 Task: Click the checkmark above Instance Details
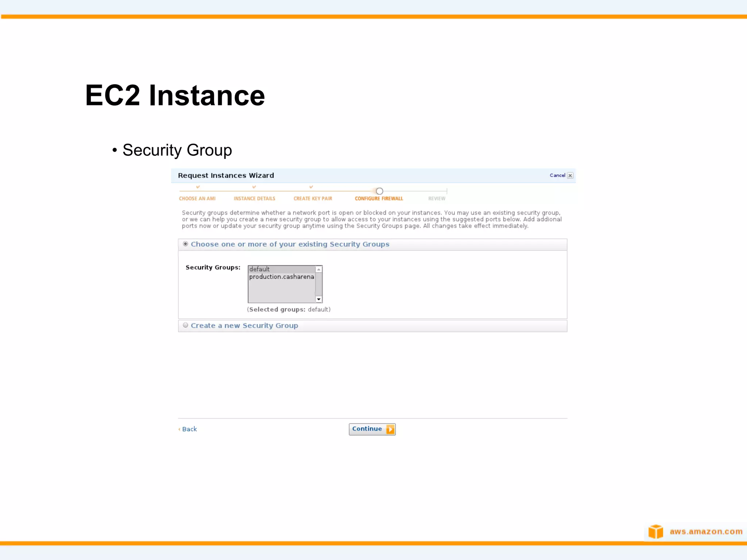[x=254, y=187]
